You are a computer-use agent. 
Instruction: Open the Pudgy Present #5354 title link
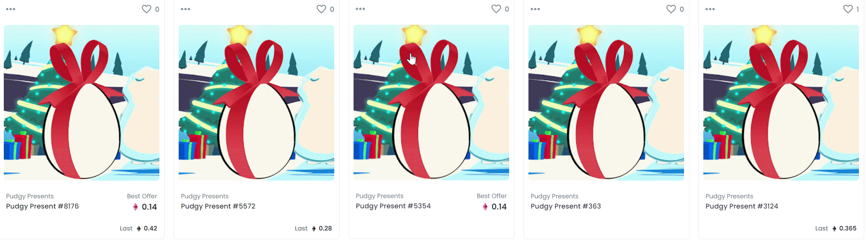pos(393,206)
